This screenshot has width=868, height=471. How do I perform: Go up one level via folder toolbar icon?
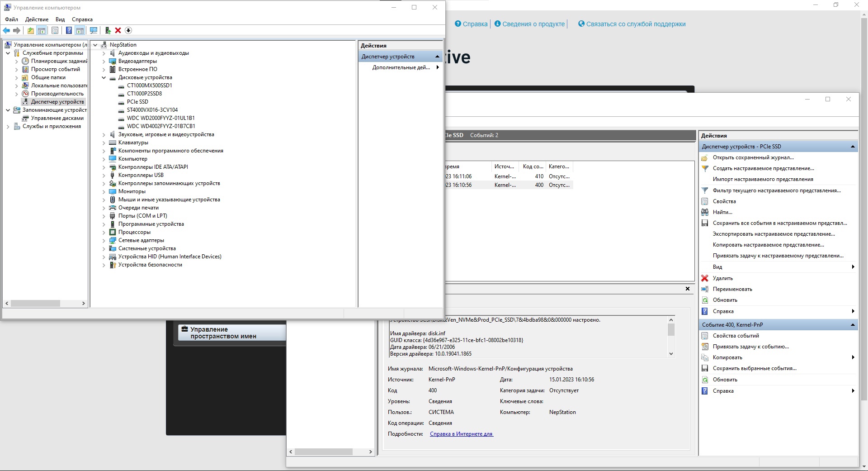pyautogui.click(x=30, y=30)
